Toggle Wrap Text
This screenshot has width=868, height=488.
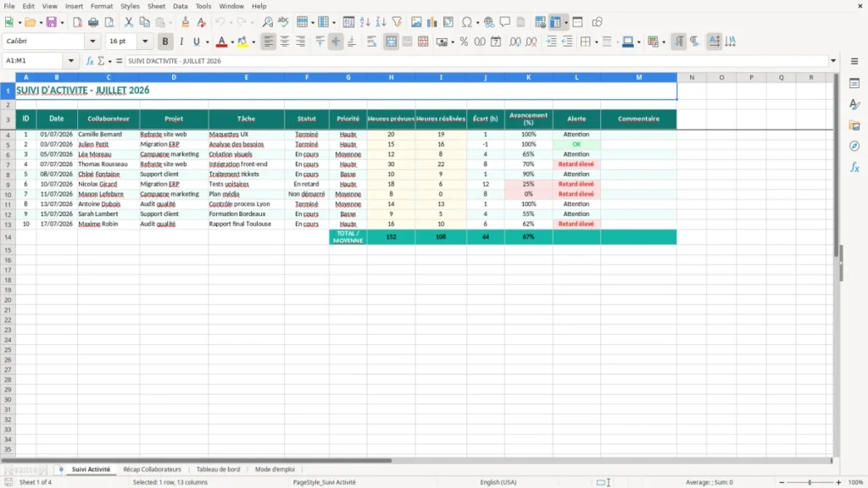372,42
